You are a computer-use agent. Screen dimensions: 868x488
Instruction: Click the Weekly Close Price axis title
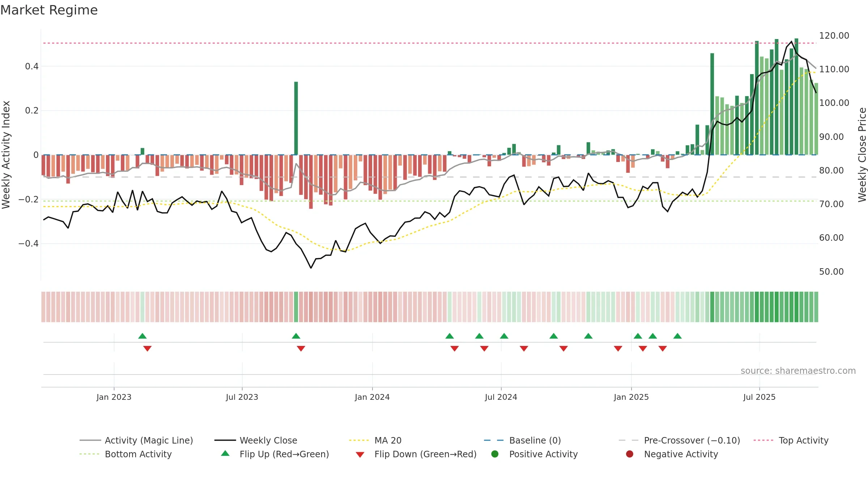[862, 155]
